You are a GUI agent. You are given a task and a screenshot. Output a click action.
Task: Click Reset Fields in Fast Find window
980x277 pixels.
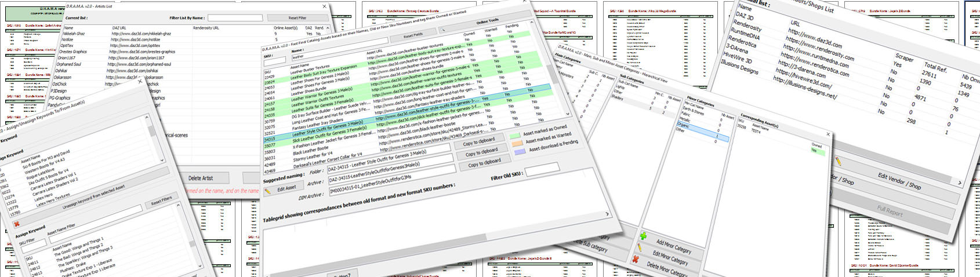(x=413, y=35)
